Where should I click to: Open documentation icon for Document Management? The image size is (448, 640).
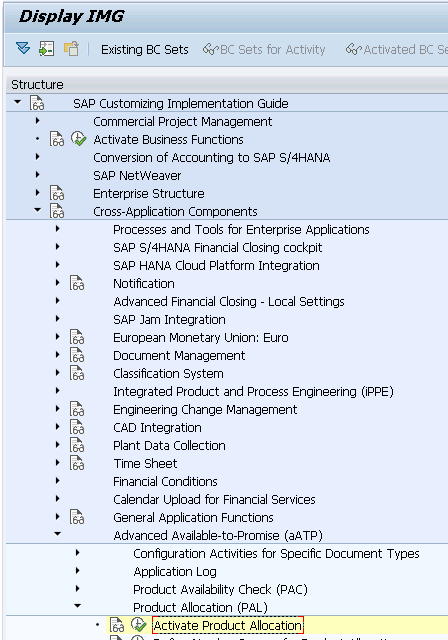point(77,355)
